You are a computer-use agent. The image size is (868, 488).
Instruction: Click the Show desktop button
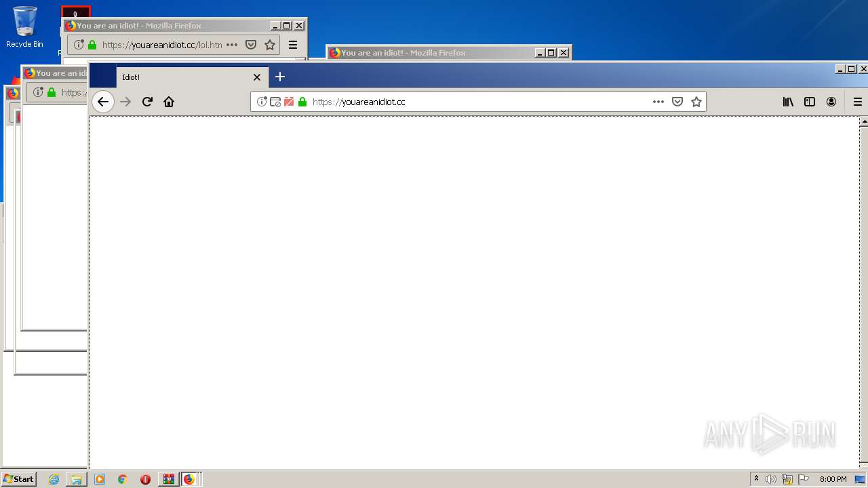[x=861, y=479]
